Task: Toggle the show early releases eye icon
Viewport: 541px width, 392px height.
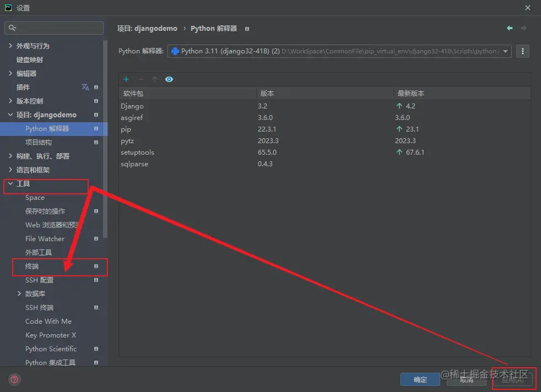Action: pos(169,79)
